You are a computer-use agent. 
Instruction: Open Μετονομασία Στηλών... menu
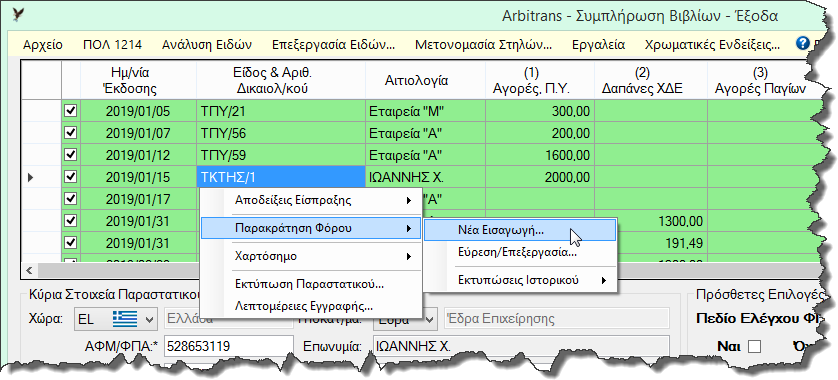(483, 45)
